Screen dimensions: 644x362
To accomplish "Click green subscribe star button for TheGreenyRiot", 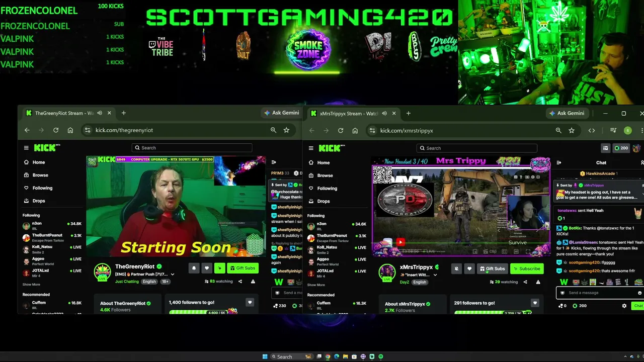I will [x=219, y=268].
